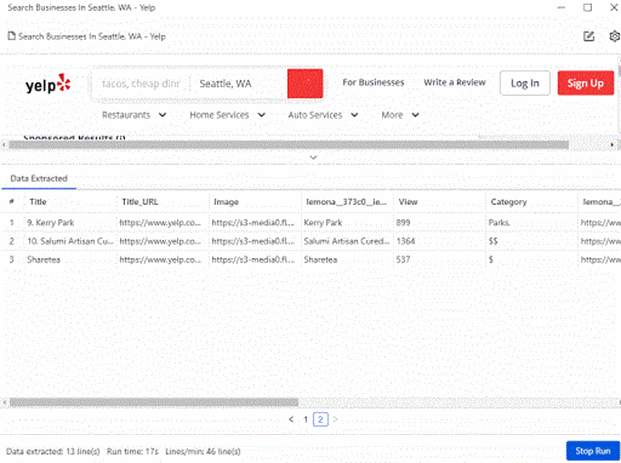This screenshot has height=463, width=621.
Task: Click the Yelp logo
Action: [x=48, y=84]
